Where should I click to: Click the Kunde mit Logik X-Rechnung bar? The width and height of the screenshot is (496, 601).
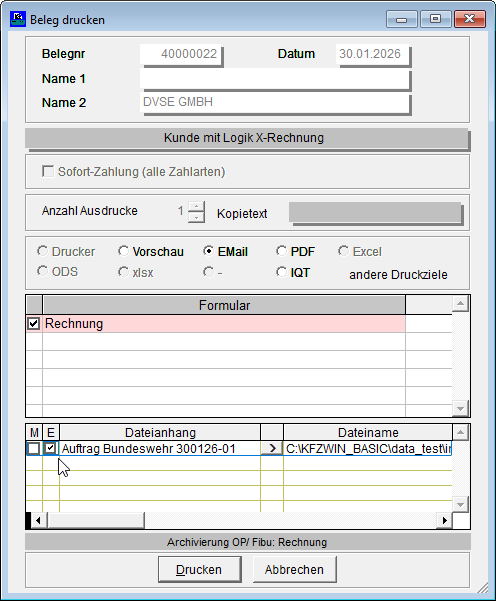[x=247, y=138]
